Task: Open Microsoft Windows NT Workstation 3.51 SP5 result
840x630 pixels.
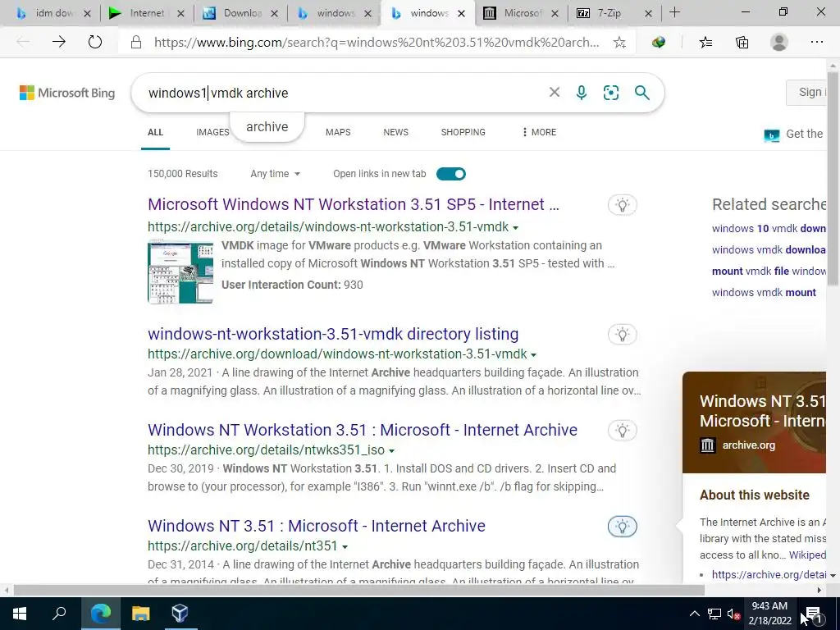Action: [x=354, y=204]
